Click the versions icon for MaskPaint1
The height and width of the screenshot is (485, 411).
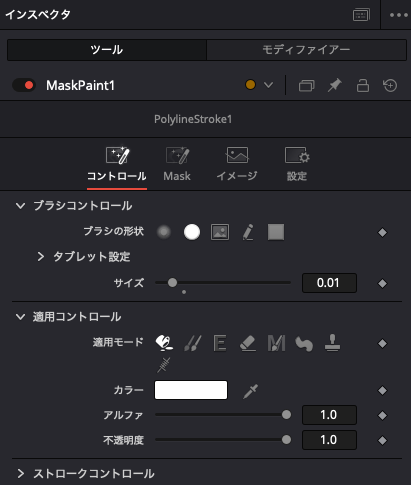point(307,85)
